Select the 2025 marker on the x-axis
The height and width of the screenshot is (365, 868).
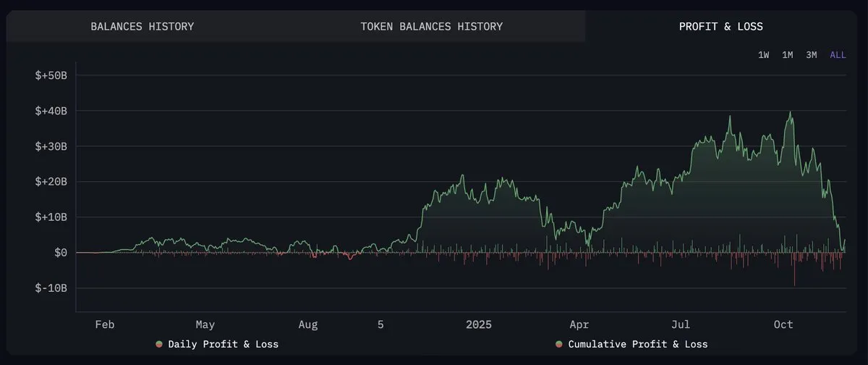(x=478, y=324)
